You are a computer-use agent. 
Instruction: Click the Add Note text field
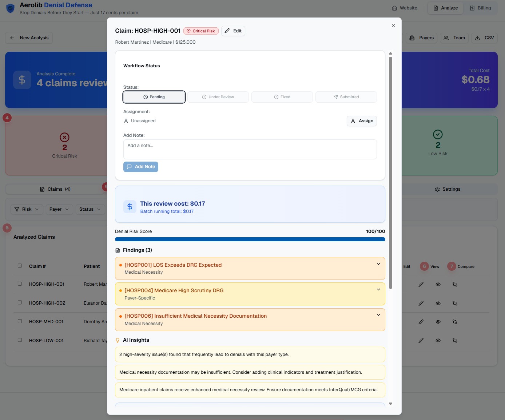point(250,149)
